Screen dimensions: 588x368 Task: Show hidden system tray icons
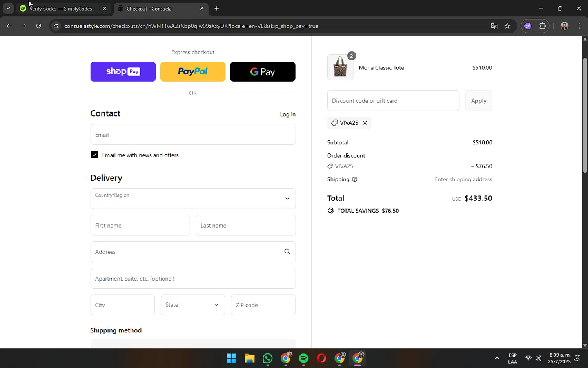[497, 358]
